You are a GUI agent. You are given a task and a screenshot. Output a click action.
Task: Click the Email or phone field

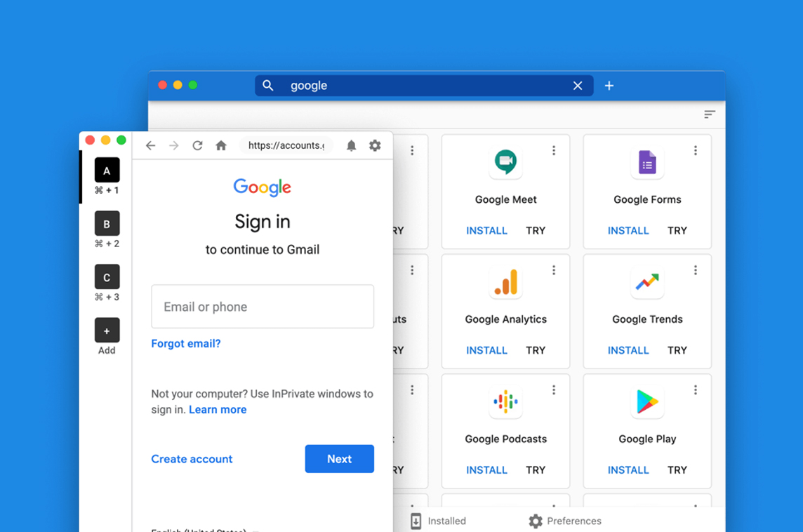coord(263,306)
